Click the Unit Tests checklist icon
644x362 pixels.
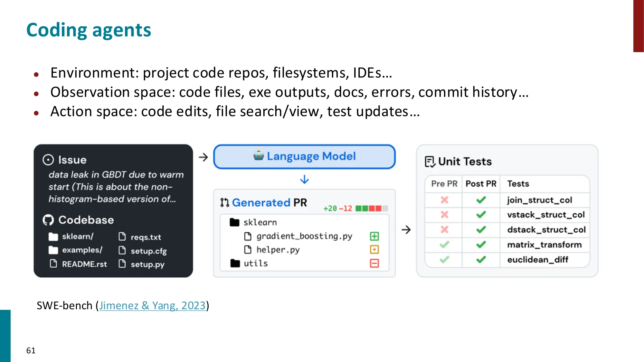pos(430,162)
